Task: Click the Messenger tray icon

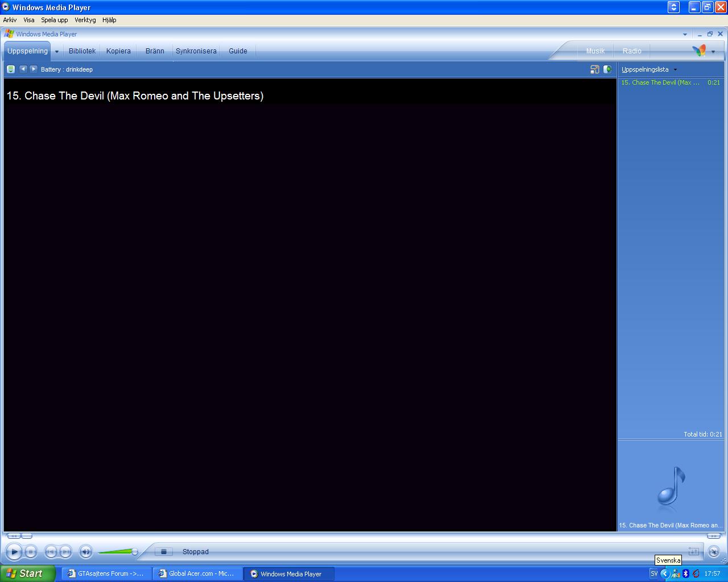Action: tap(676, 573)
